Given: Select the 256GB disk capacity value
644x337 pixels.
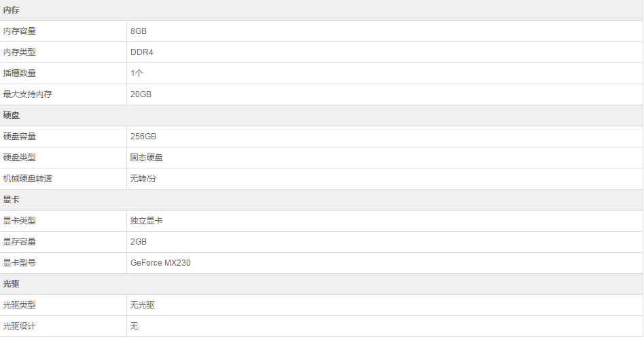Looking at the screenshot, I should pos(143,137).
